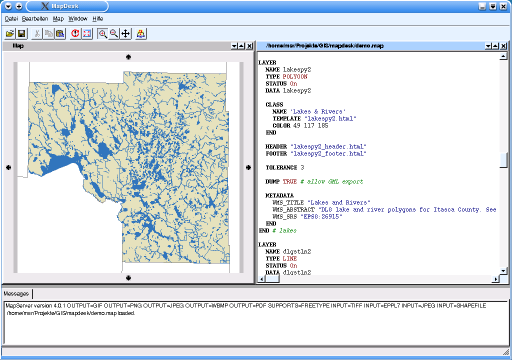Open the Bearbeiten menu
512x360 pixels.
pos(35,19)
